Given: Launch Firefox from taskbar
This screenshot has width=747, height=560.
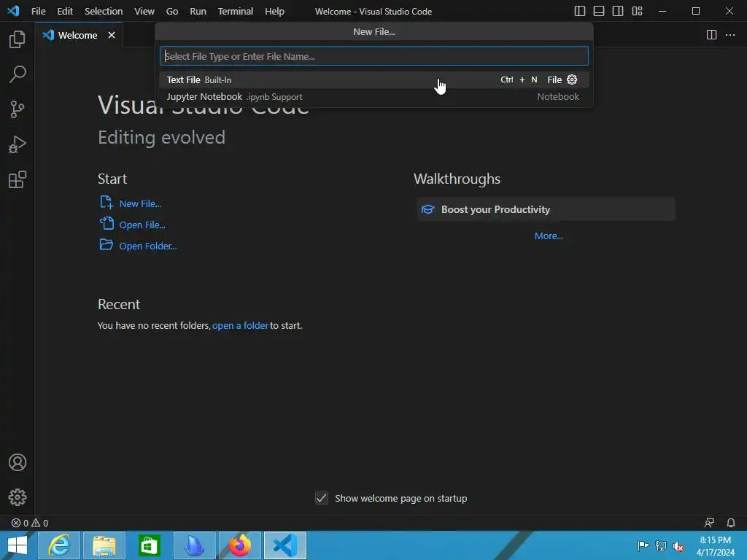Looking at the screenshot, I should tap(239, 545).
